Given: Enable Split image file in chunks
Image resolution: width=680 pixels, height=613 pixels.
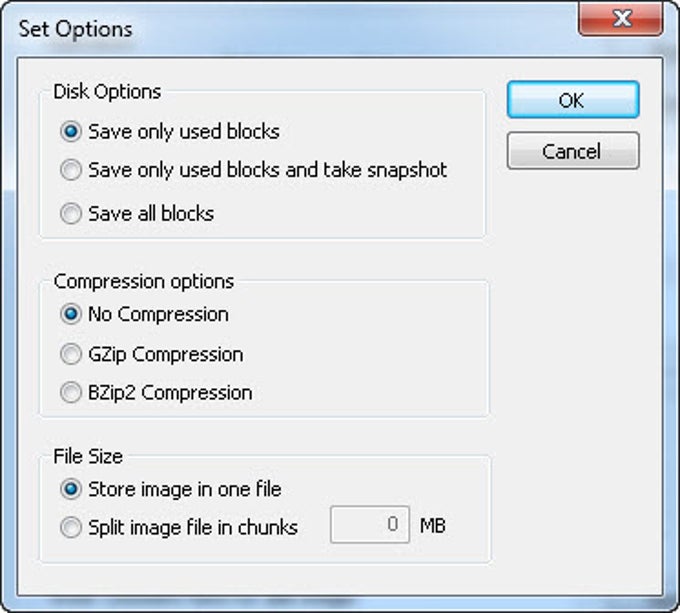Looking at the screenshot, I should (x=71, y=528).
